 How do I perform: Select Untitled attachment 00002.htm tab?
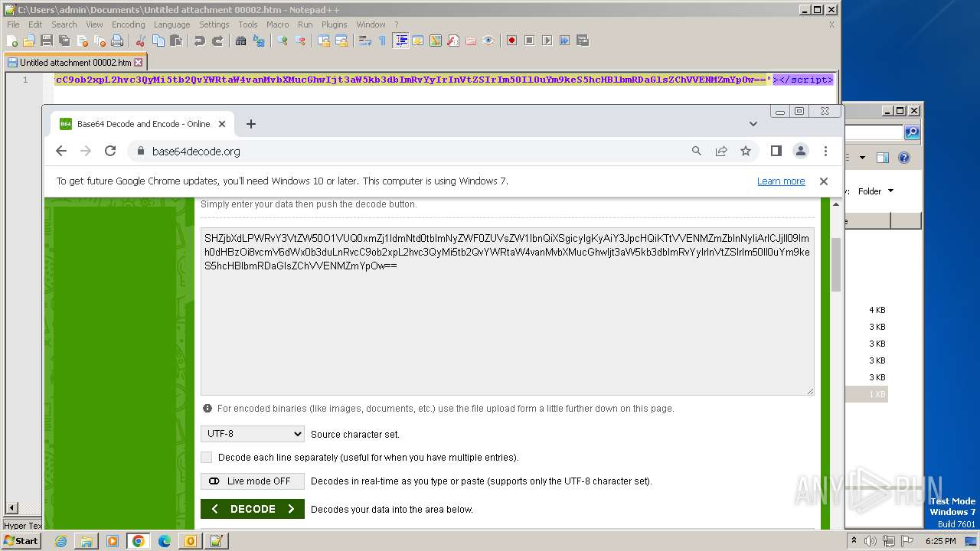click(75, 63)
